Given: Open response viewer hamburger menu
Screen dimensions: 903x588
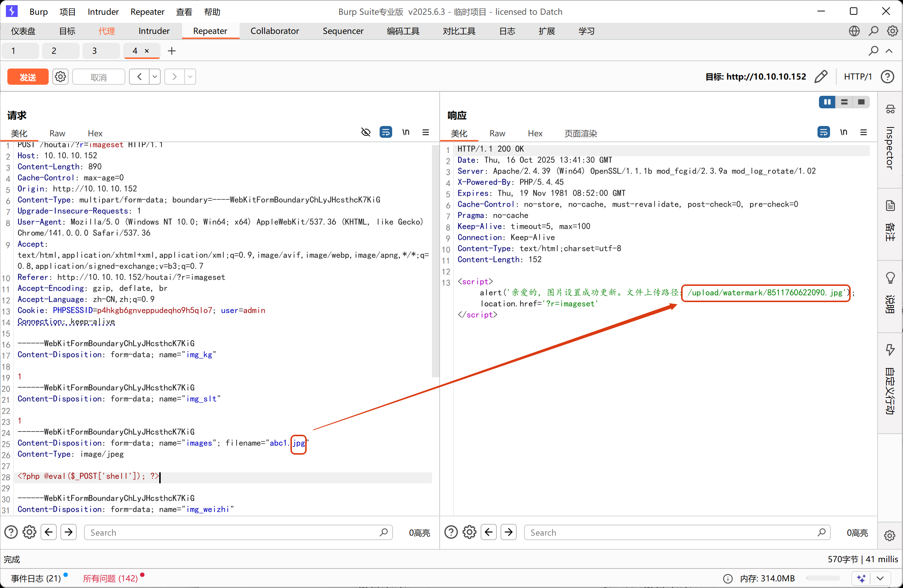Looking at the screenshot, I should point(864,132).
